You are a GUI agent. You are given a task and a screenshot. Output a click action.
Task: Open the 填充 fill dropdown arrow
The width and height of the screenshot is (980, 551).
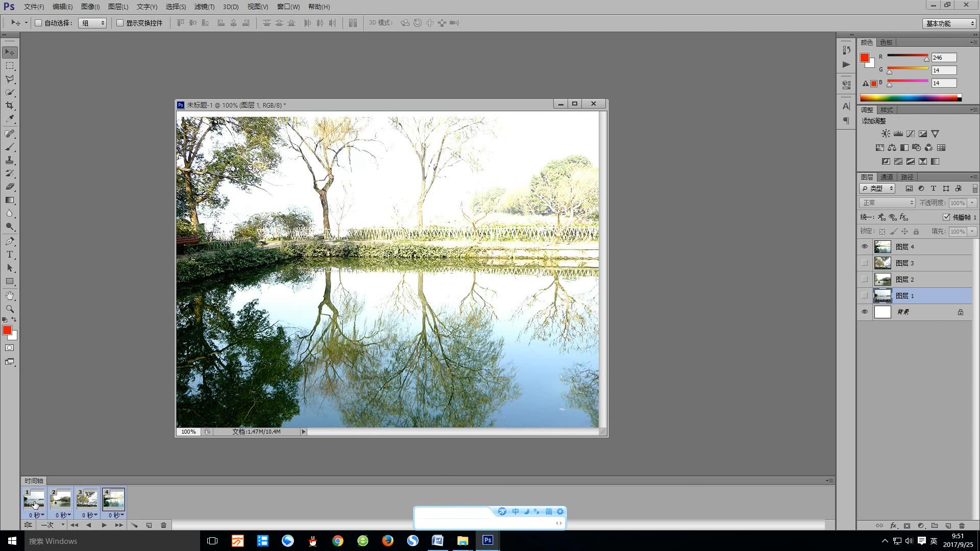[x=972, y=232]
